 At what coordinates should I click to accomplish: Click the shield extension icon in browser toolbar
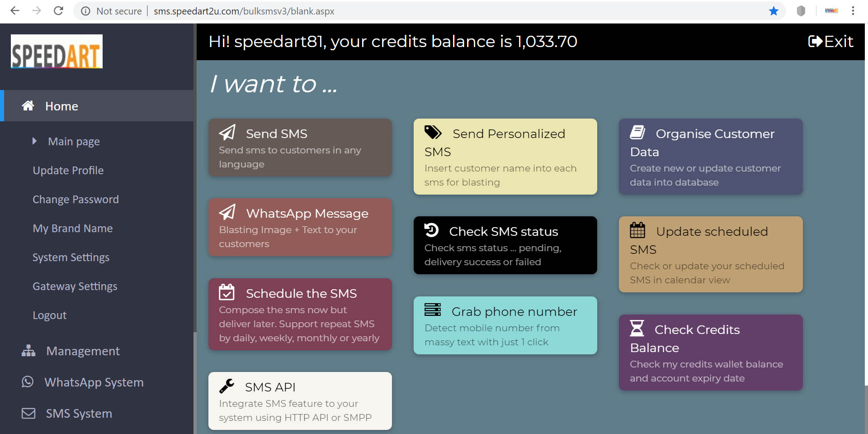pyautogui.click(x=801, y=11)
